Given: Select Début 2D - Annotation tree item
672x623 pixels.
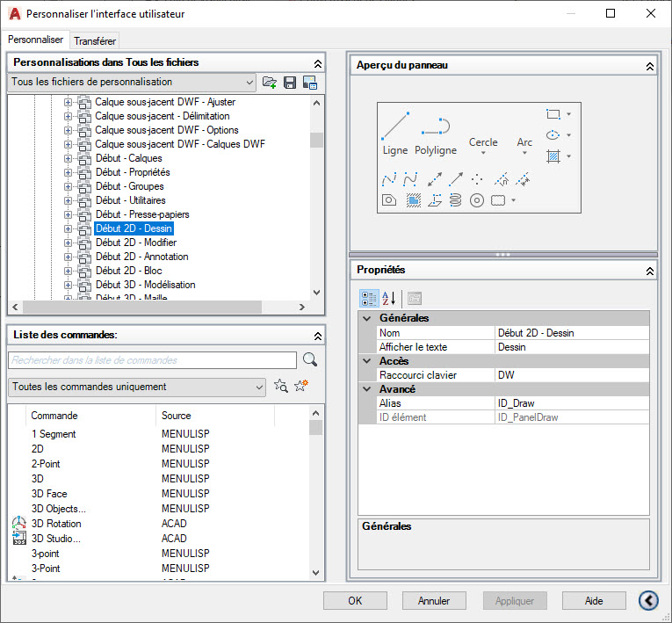Looking at the screenshot, I should click(141, 257).
